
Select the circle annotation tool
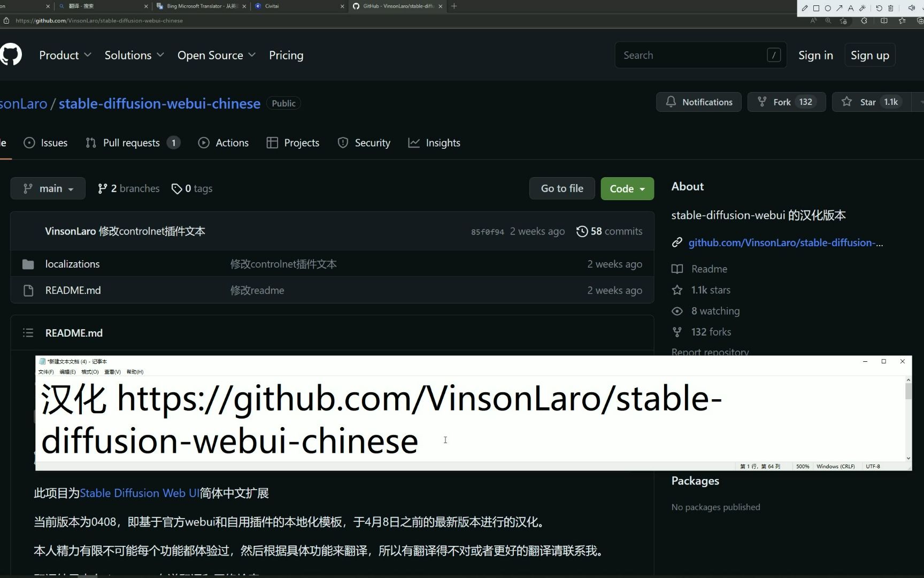tap(828, 8)
